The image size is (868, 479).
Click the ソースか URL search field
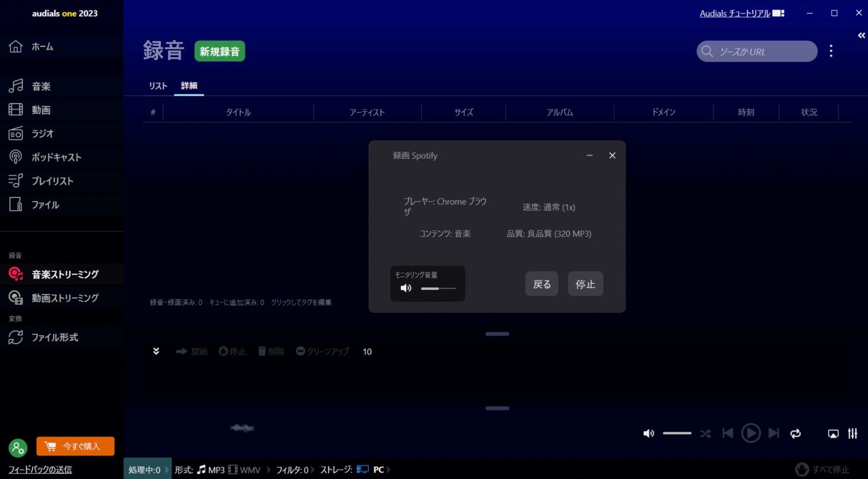tap(757, 51)
